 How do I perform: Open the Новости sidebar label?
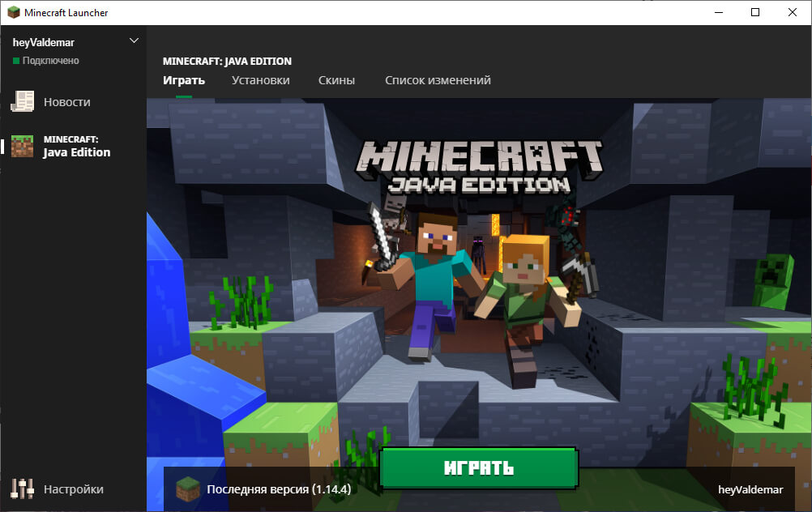[x=66, y=102]
